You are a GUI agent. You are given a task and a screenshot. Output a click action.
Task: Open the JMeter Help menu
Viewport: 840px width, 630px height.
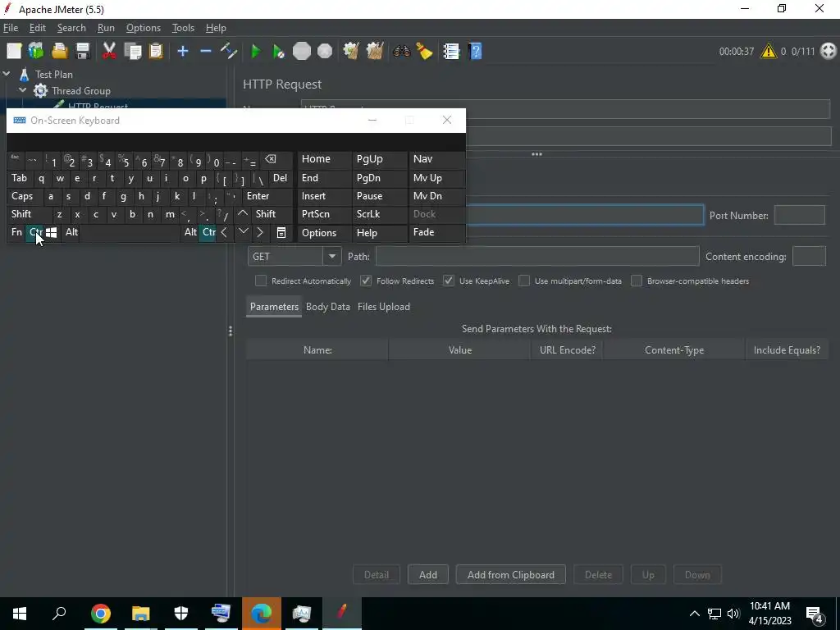pyautogui.click(x=216, y=28)
